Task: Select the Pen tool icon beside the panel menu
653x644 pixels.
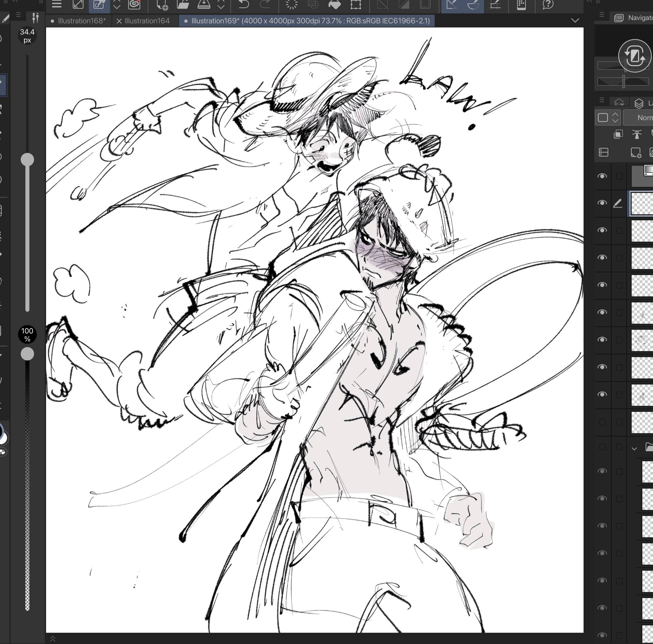Action: [5, 19]
